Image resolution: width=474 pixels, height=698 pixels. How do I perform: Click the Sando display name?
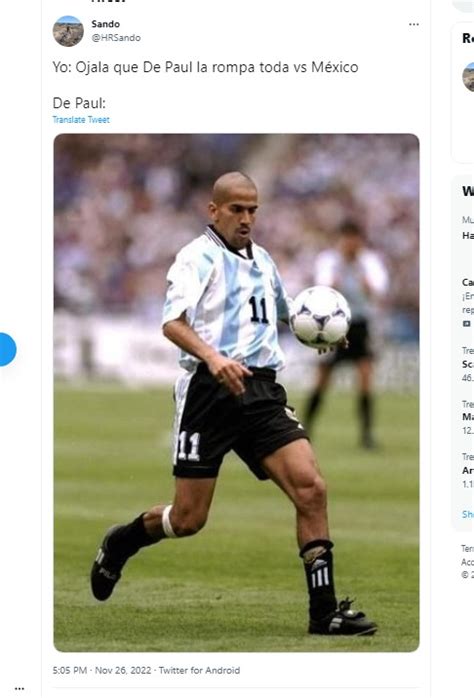[x=105, y=24]
